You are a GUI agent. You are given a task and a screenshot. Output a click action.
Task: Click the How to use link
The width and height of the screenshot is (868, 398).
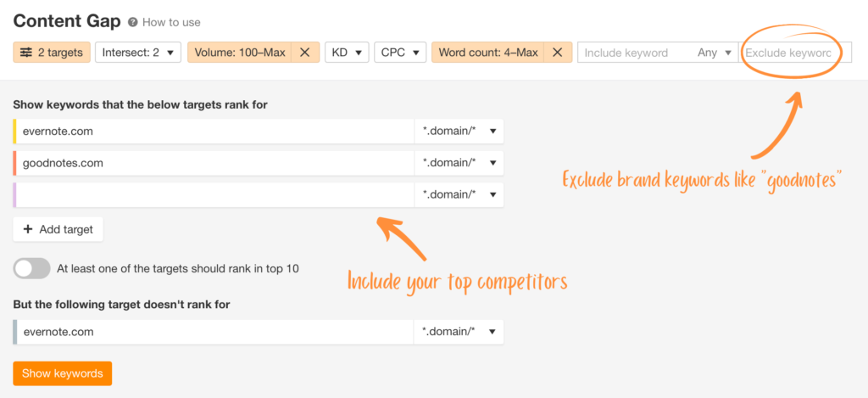(x=171, y=23)
